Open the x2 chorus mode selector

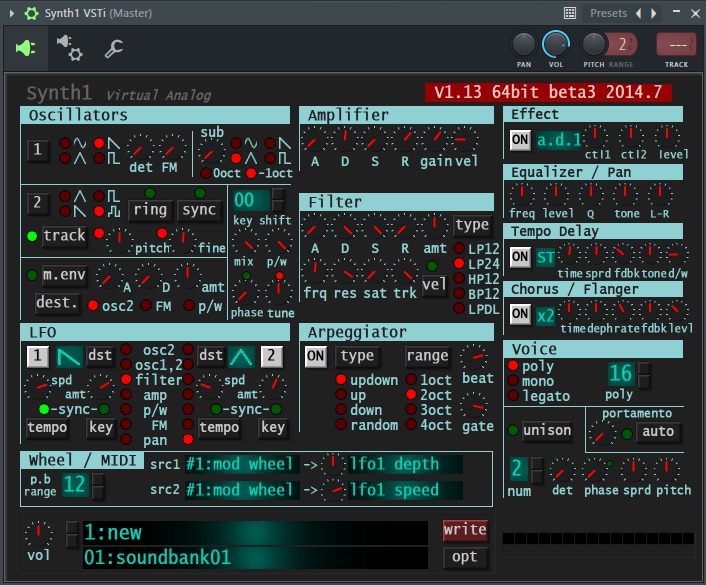[545, 316]
